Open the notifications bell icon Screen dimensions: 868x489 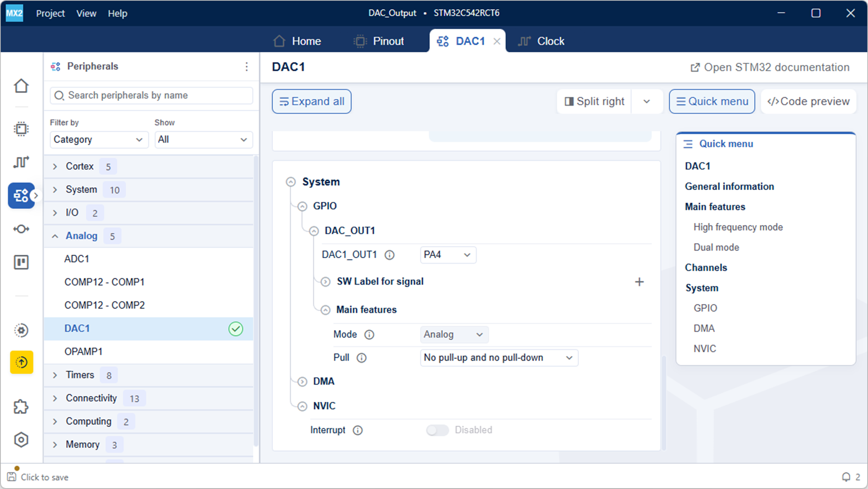[846, 477]
